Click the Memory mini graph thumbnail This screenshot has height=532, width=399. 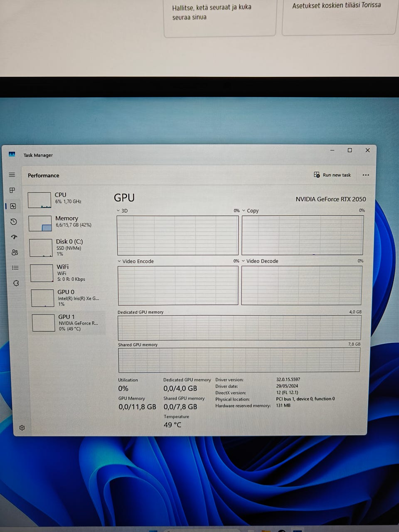pyautogui.click(x=40, y=223)
